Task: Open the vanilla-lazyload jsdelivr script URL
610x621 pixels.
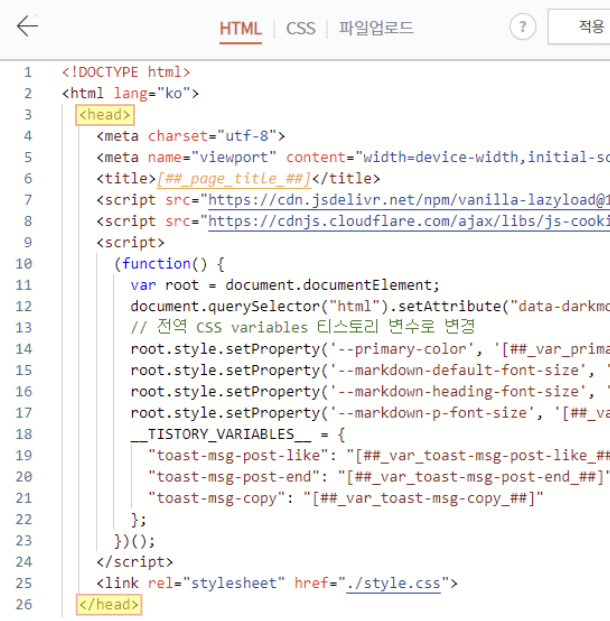Action: 409,200
